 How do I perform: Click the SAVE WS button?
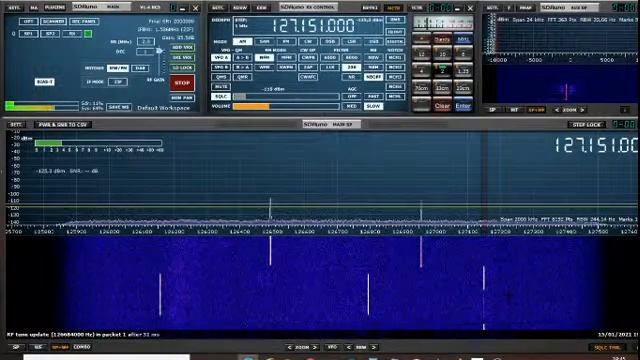pos(119,107)
